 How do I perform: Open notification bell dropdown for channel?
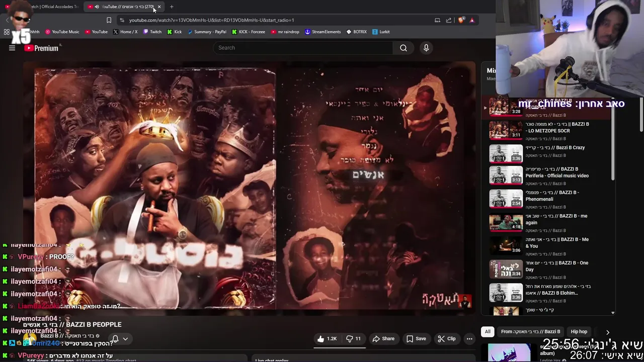tap(120, 339)
